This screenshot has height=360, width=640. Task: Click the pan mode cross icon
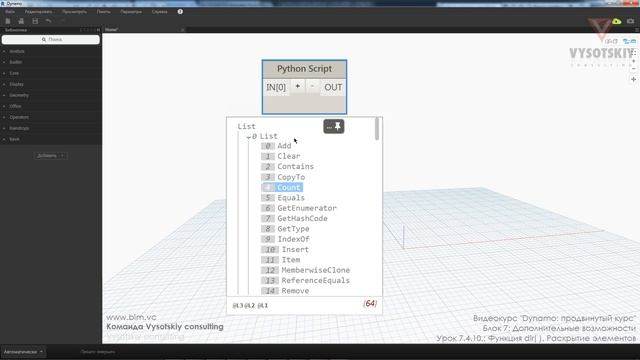[x=633, y=79]
